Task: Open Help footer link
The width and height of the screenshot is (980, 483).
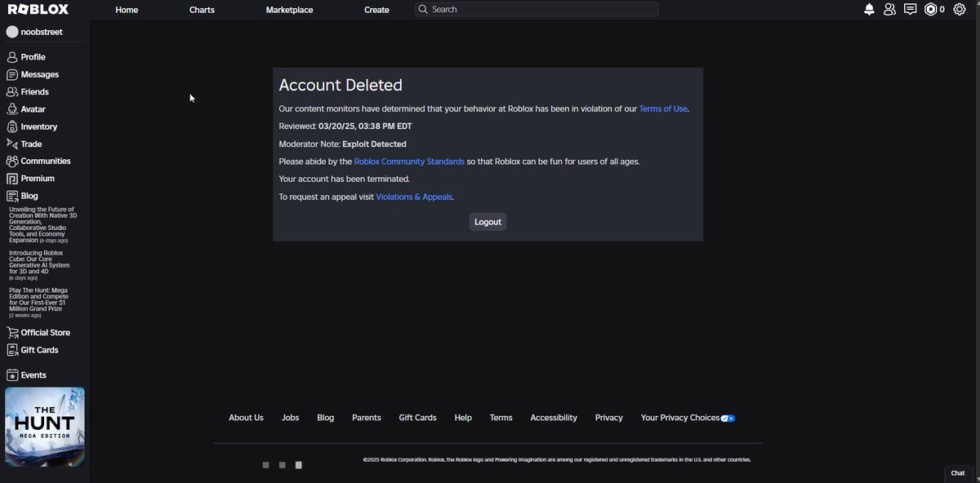Action: [463, 418]
